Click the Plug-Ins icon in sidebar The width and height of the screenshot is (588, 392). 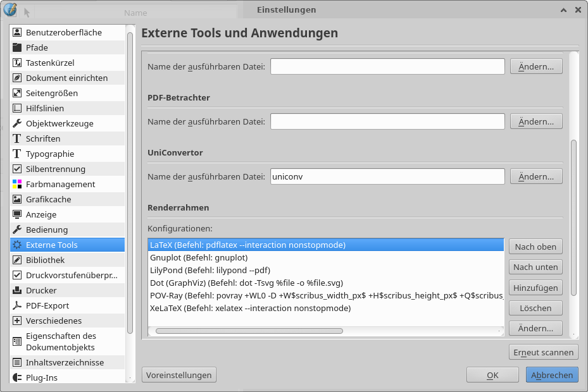click(x=17, y=377)
